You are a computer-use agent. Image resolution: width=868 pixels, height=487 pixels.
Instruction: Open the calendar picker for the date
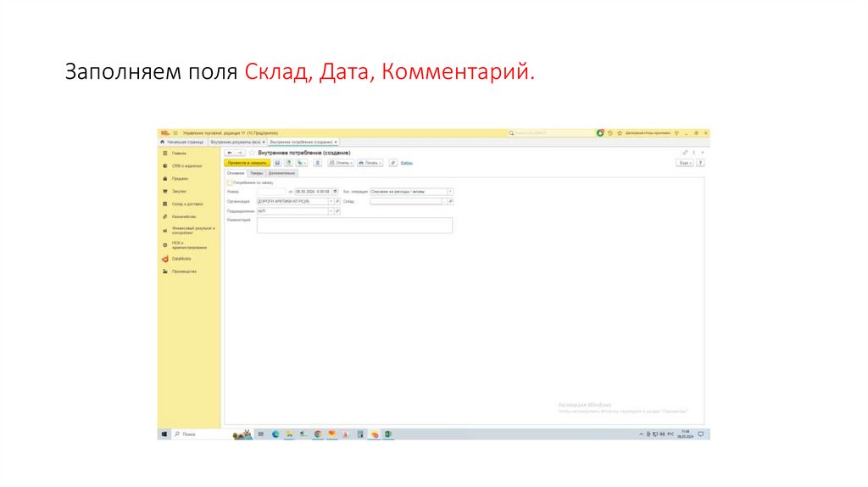coord(335,192)
